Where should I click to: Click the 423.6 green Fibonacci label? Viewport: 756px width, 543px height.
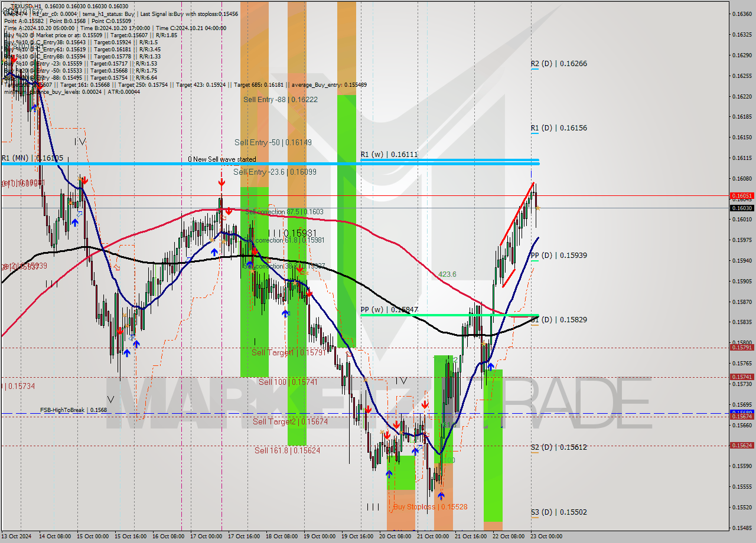tap(447, 274)
